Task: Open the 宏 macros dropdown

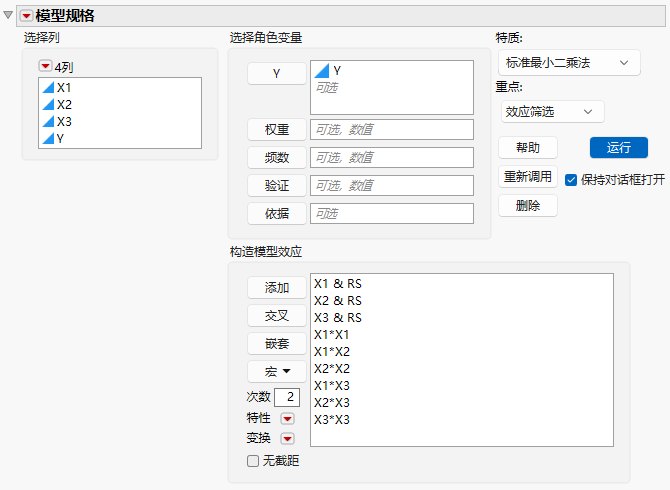Action: point(276,371)
